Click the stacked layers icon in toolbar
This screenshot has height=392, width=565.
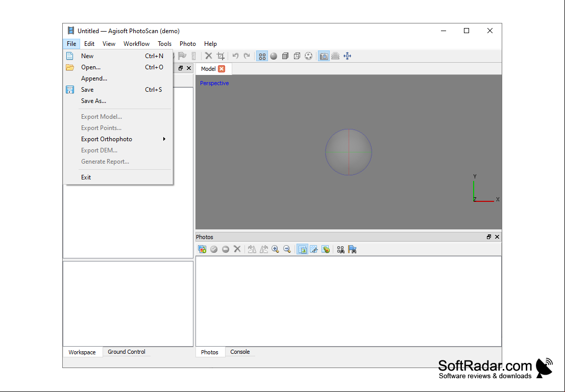335,56
